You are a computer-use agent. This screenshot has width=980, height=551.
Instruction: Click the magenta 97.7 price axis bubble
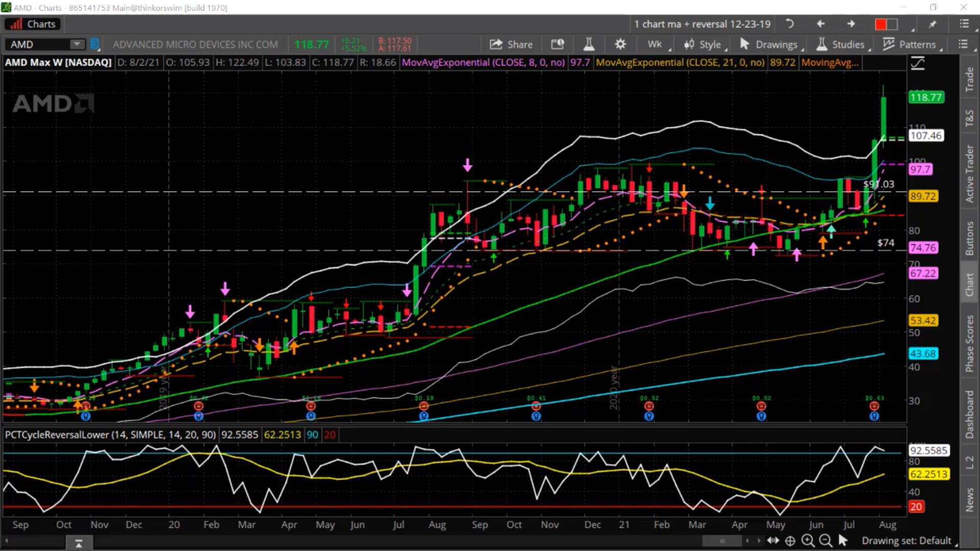coord(920,169)
